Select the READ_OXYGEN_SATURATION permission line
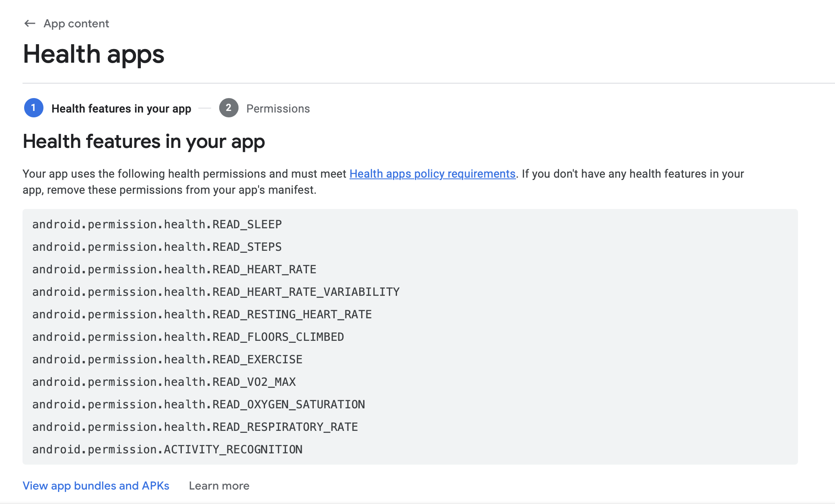This screenshot has height=504, width=835. coord(199,404)
